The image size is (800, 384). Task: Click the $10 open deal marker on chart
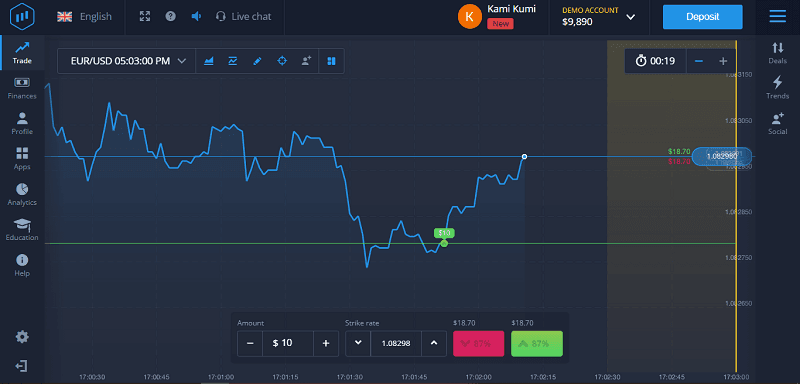pos(444,234)
